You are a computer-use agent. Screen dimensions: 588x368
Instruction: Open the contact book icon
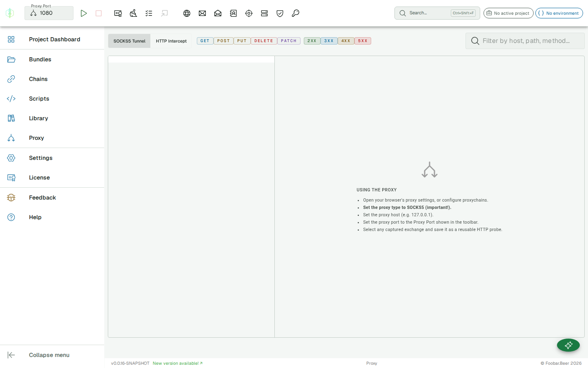(x=233, y=13)
